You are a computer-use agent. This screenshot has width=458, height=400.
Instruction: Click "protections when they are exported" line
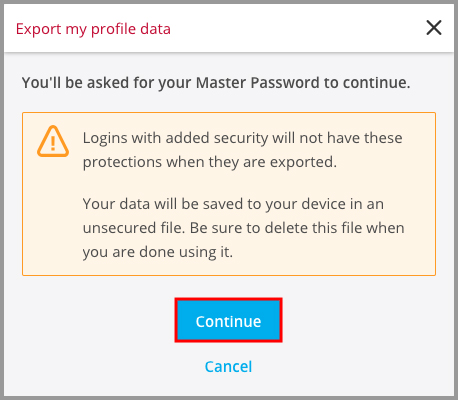click(210, 162)
